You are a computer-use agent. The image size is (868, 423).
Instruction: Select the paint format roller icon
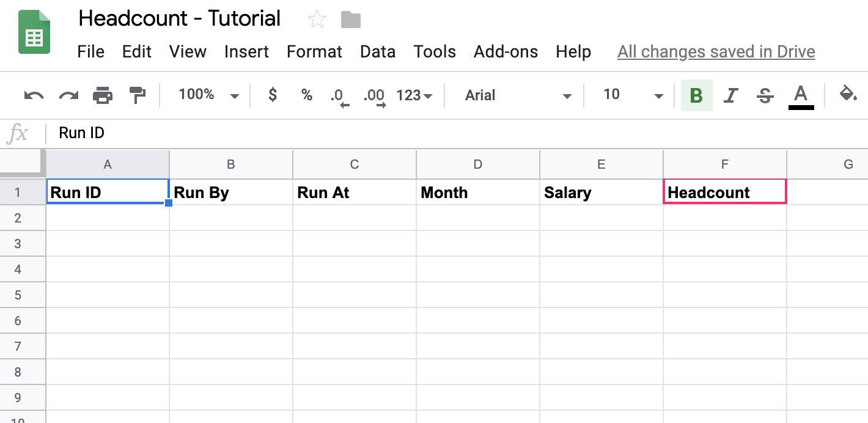[138, 95]
